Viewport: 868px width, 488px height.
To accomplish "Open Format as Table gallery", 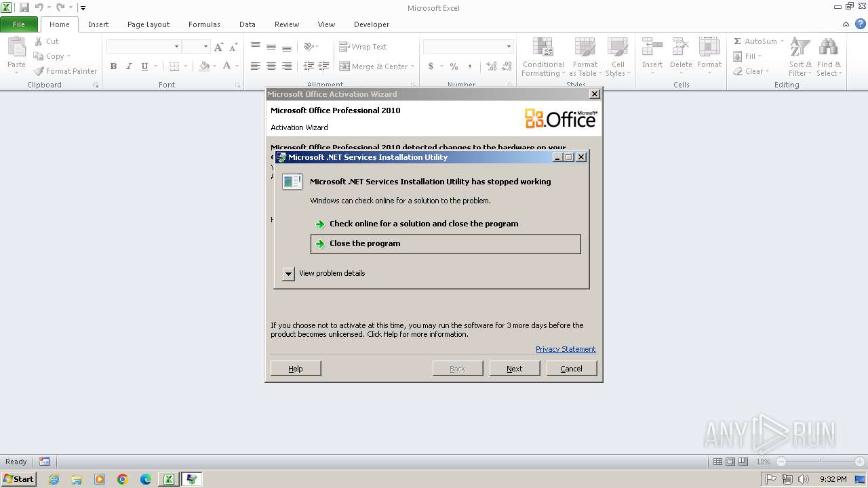I will coord(585,57).
